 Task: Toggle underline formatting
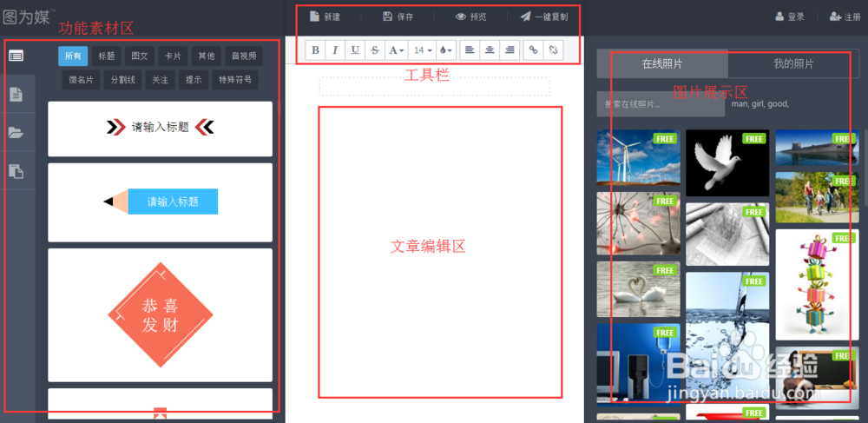(x=355, y=50)
